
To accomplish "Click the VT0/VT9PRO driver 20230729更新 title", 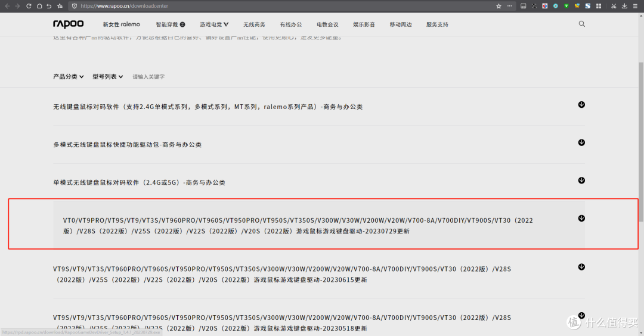I will [x=298, y=226].
